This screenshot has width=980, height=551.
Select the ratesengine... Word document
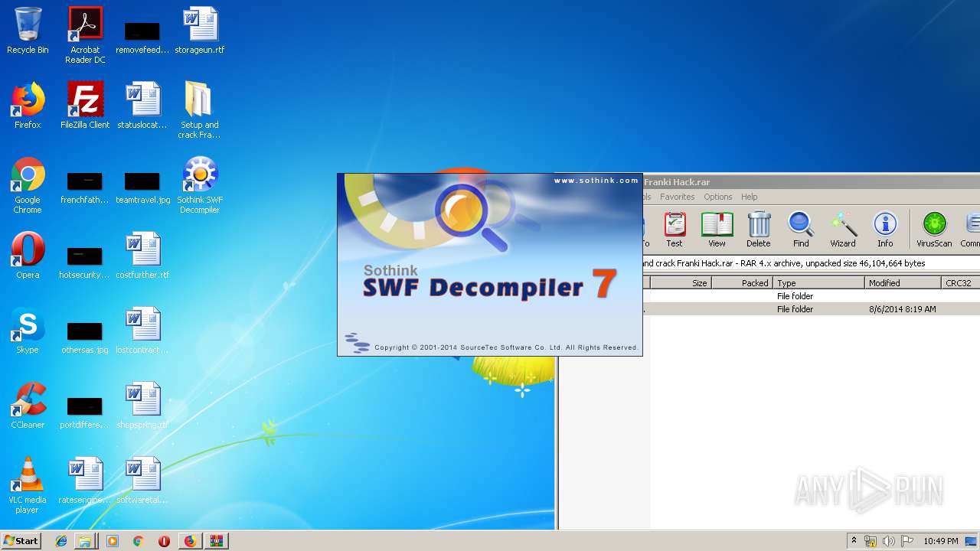(85, 481)
